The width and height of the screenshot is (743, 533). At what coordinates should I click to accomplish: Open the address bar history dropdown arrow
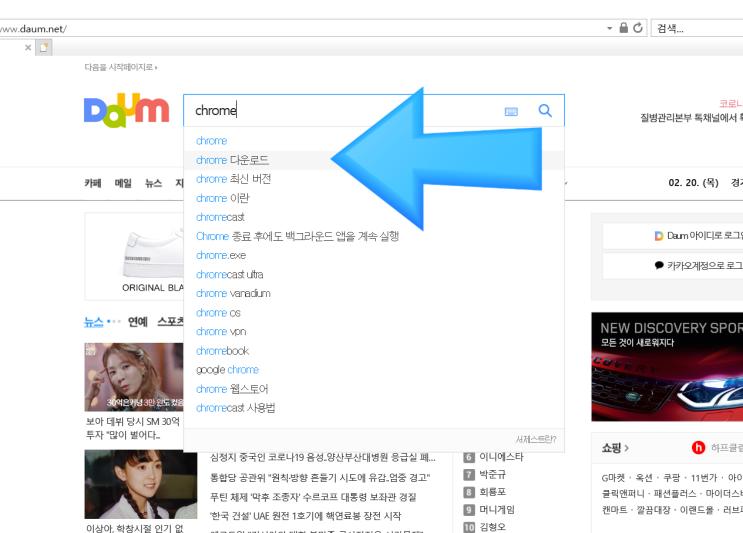click(609, 28)
